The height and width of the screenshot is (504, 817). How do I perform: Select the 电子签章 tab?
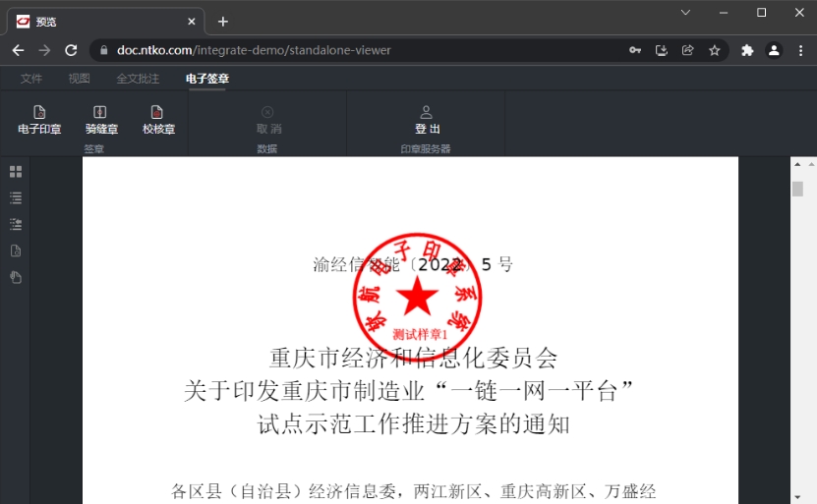pos(207,79)
